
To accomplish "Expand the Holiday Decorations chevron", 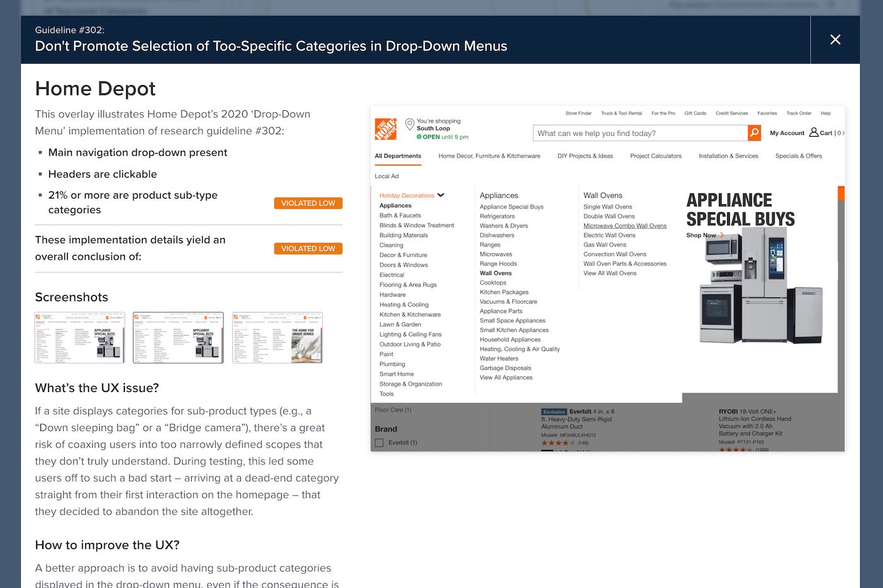I will point(441,195).
